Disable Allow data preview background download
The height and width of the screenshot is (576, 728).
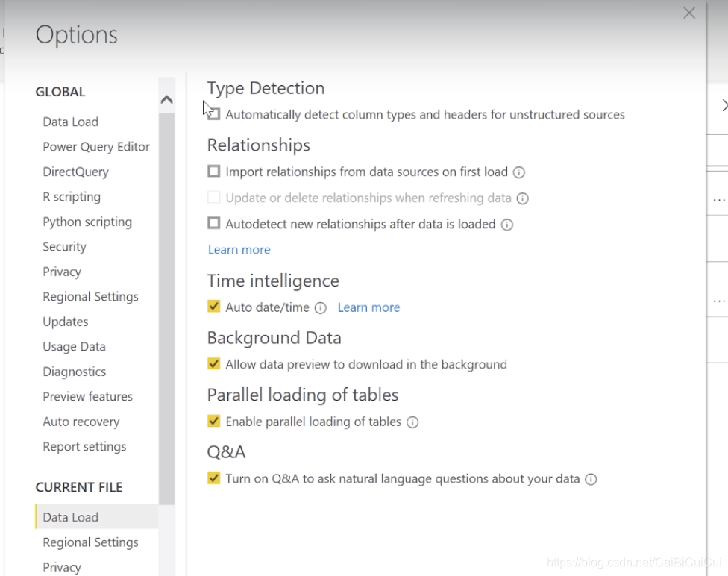click(213, 363)
